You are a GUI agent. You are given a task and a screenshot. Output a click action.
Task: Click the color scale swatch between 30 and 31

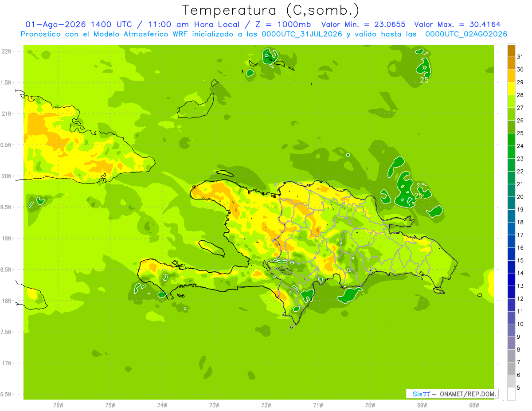coord(511,63)
